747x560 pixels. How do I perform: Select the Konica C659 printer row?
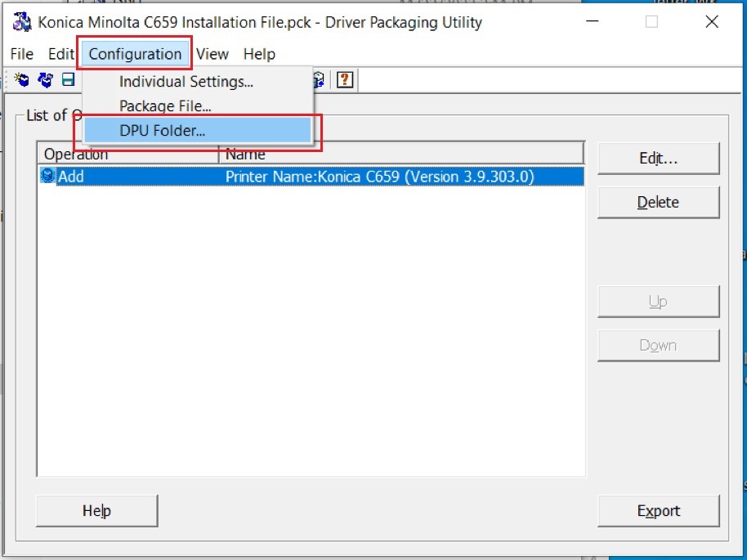(379, 176)
